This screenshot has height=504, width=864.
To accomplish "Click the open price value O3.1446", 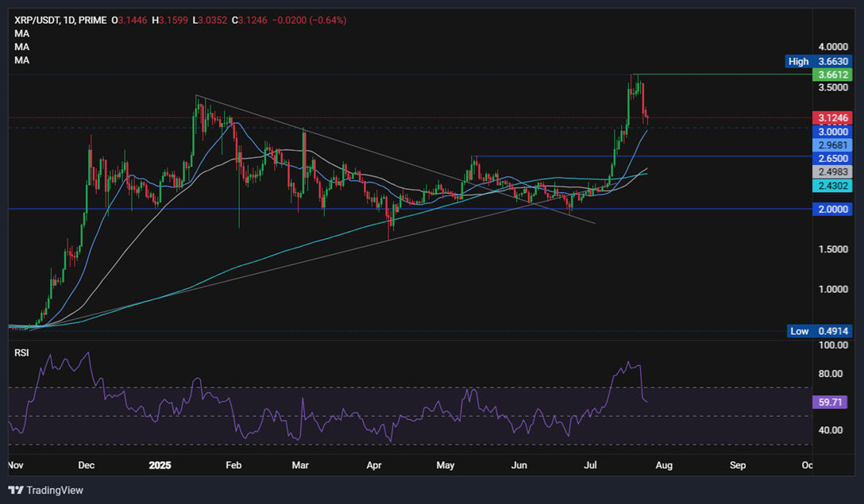I will pos(129,21).
